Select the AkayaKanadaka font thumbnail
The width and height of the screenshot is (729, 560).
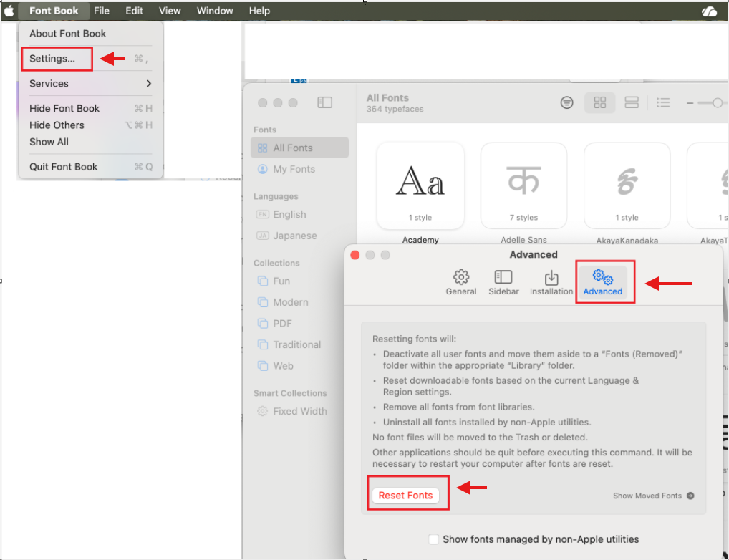(x=627, y=185)
